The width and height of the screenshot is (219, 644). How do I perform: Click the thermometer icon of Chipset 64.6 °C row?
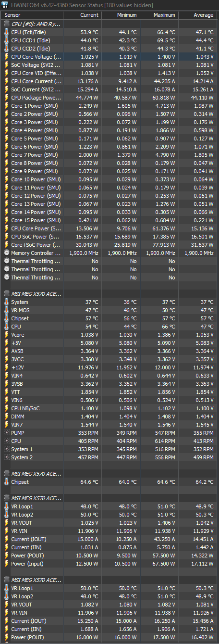6,482
